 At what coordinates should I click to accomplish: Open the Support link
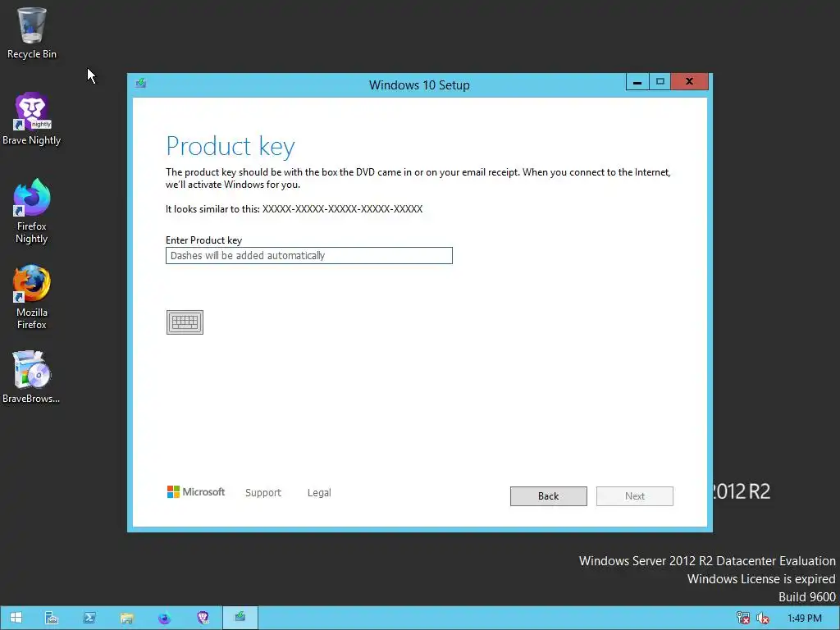[263, 492]
